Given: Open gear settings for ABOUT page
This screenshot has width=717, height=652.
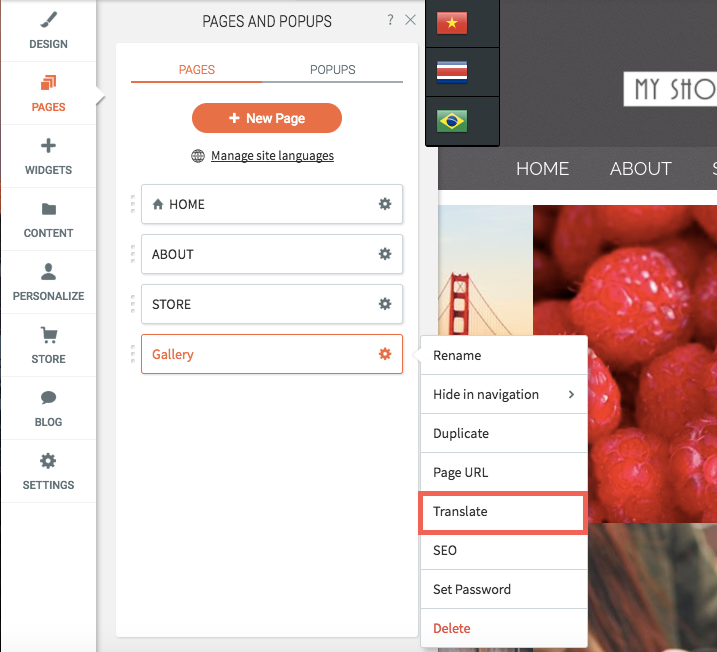Looking at the screenshot, I should point(385,254).
